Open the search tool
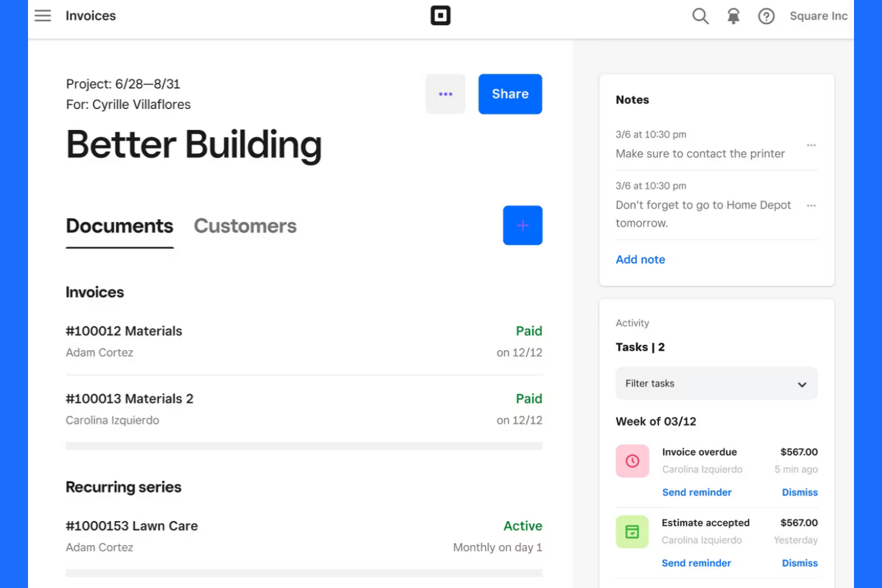Viewport: 882px width, 588px height. click(x=700, y=16)
